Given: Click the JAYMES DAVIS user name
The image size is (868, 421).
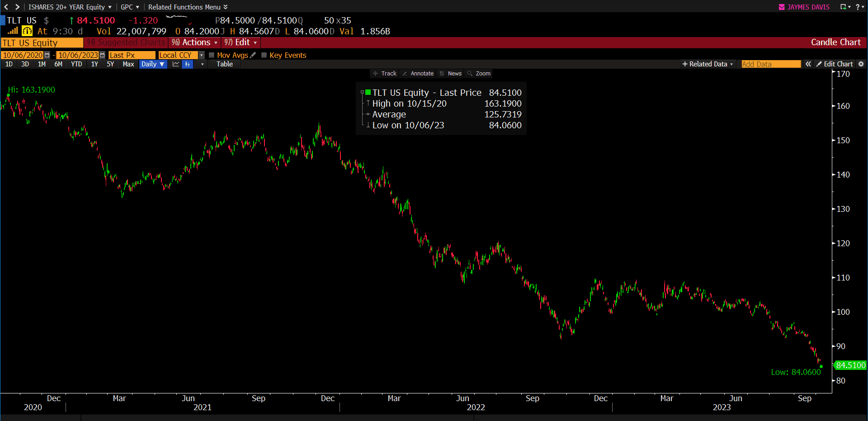Looking at the screenshot, I should pos(808,7).
